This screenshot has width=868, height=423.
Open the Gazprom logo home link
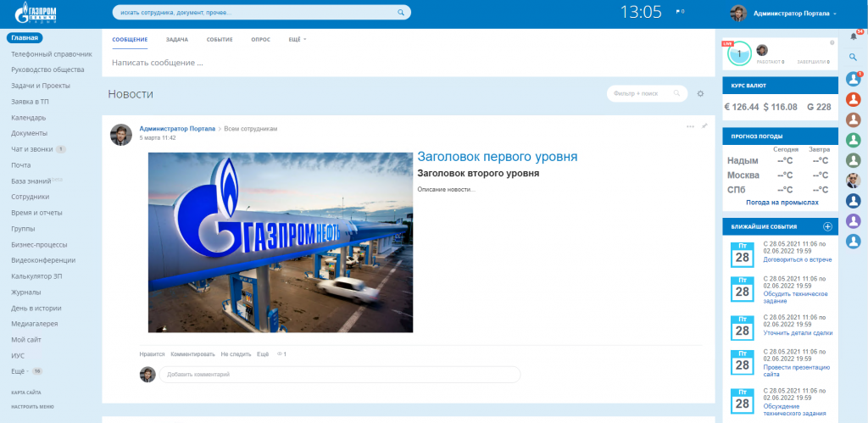pos(36,13)
